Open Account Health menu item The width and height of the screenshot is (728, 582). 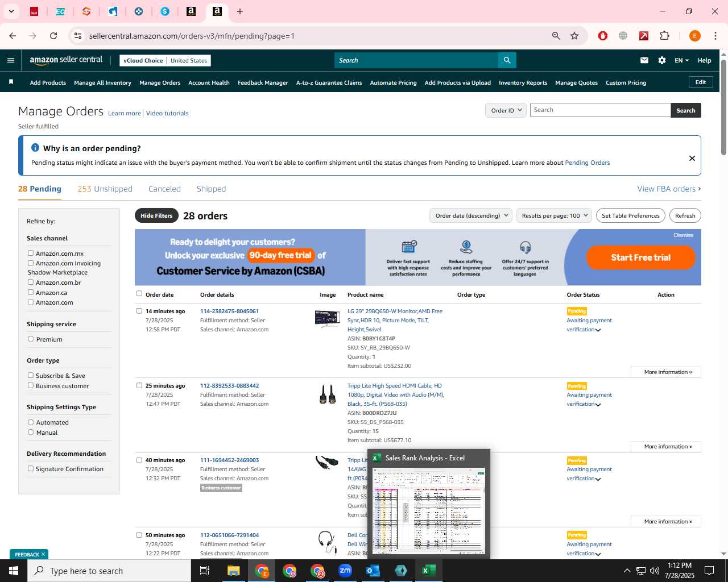209,82
